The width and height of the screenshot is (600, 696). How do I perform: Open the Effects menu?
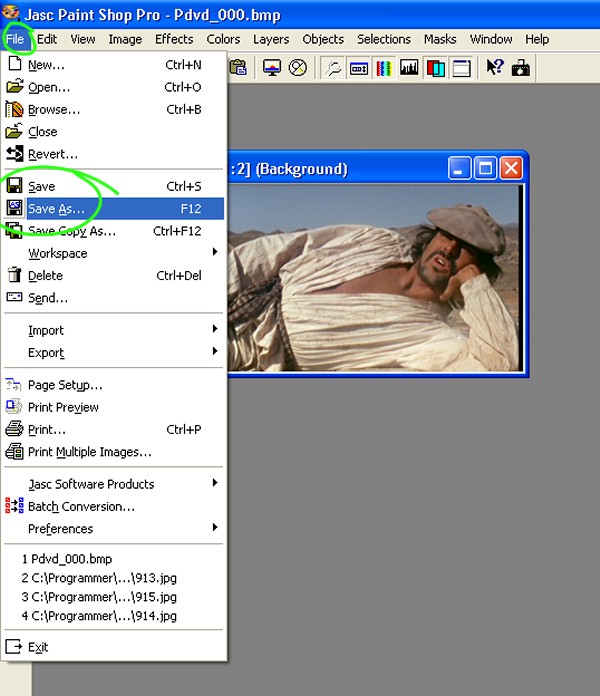pos(174,39)
